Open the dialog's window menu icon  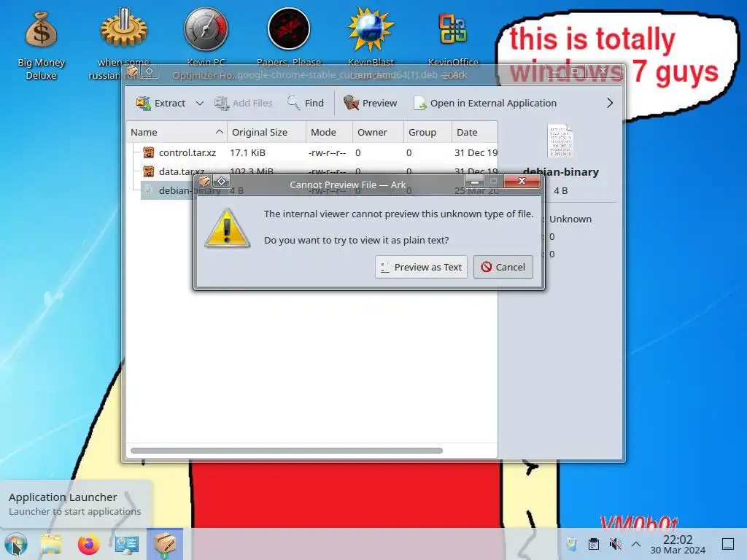click(204, 181)
